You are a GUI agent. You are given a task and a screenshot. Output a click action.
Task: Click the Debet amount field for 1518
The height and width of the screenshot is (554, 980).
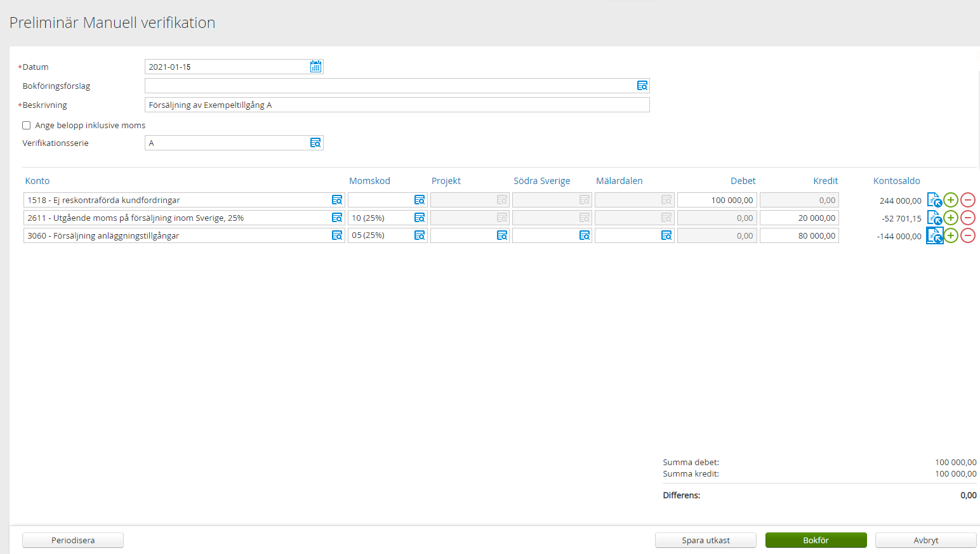coord(717,200)
